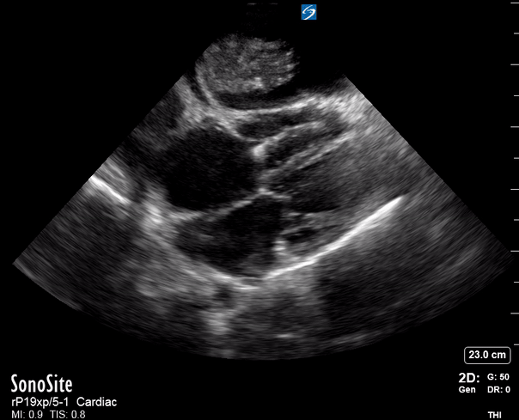Select the Cardiac exam type label
519x420 pixels.
96,402
